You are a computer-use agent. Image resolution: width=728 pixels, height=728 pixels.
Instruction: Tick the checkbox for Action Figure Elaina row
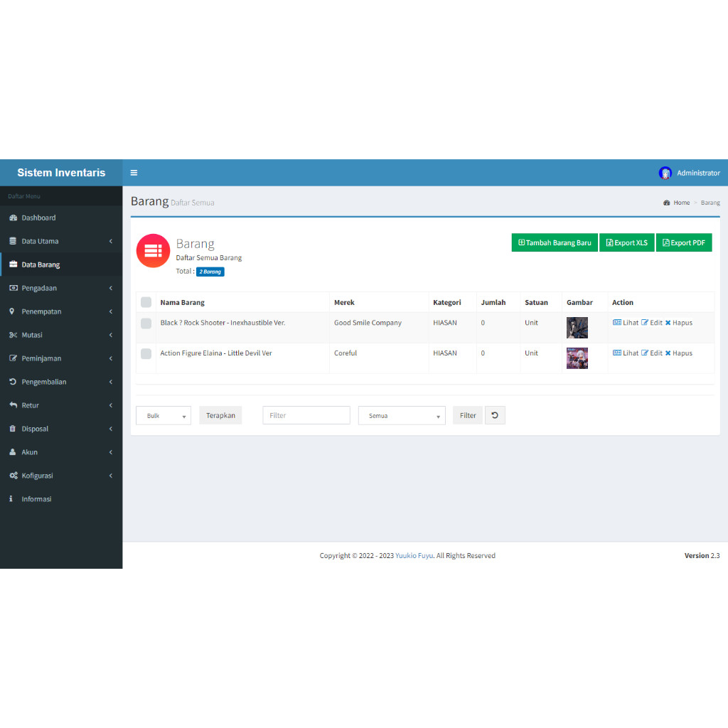pos(146,353)
